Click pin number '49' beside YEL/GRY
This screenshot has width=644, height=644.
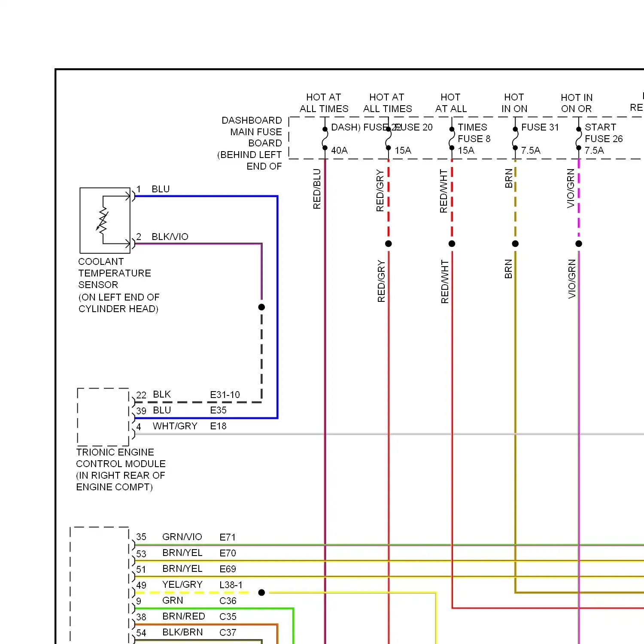141,585
